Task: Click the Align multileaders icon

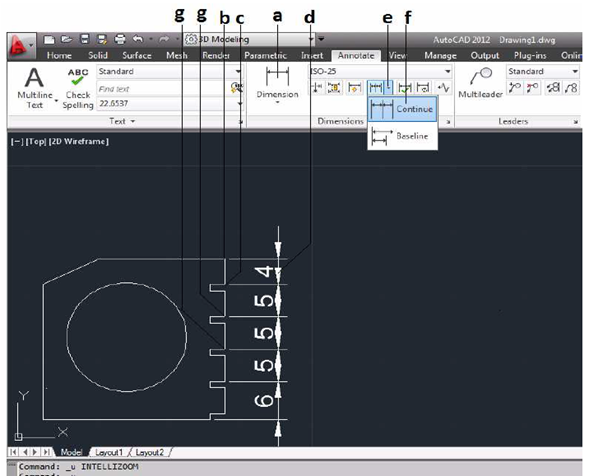Action: tap(553, 88)
